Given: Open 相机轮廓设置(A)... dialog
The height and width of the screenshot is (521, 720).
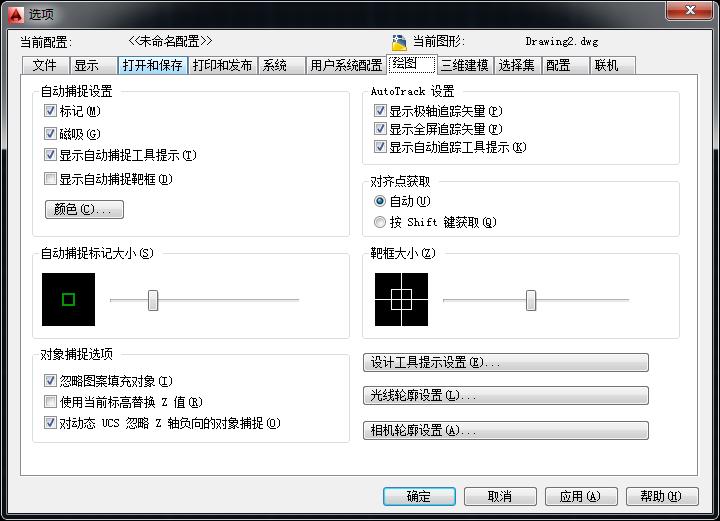Looking at the screenshot, I should pyautogui.click(x=506, y=430).
